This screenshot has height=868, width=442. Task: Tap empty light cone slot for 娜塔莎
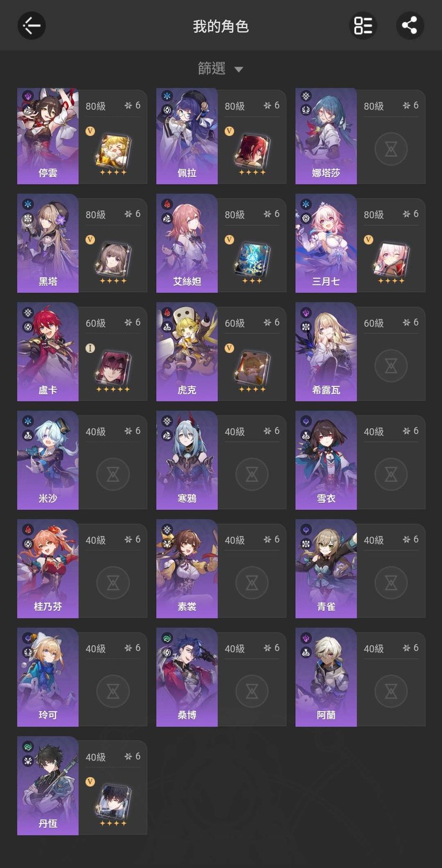tap(391, 149)
